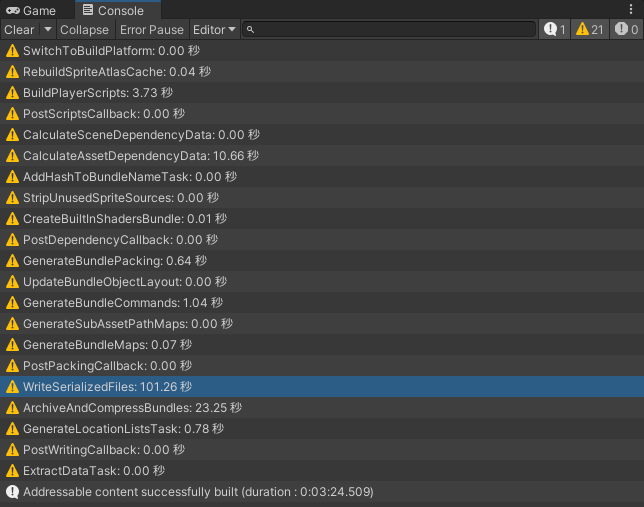Viewport: 644px width, 507px height.
Task: Open the Console panel kebab menu
Action: tap(631, 9)
